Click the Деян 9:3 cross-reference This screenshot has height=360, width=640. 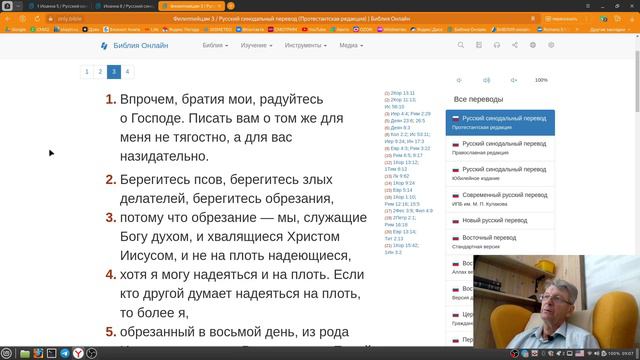coord(400,128)
